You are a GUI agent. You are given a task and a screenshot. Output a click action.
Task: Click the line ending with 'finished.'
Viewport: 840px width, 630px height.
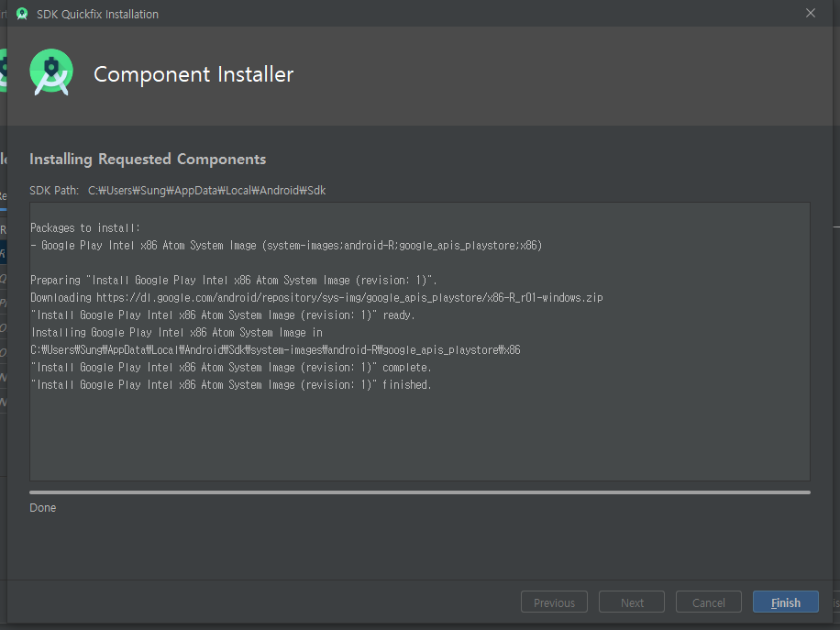click(x=231, y=384)
